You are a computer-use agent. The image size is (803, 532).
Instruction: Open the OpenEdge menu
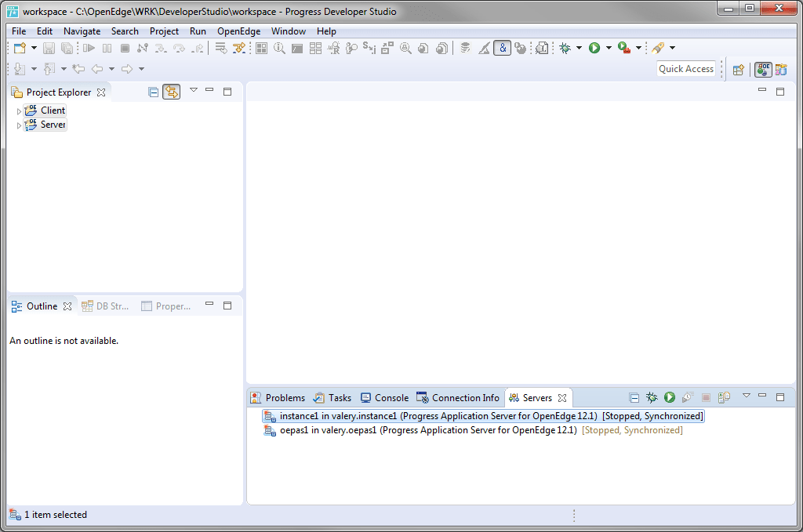click(x=238, y=31)
